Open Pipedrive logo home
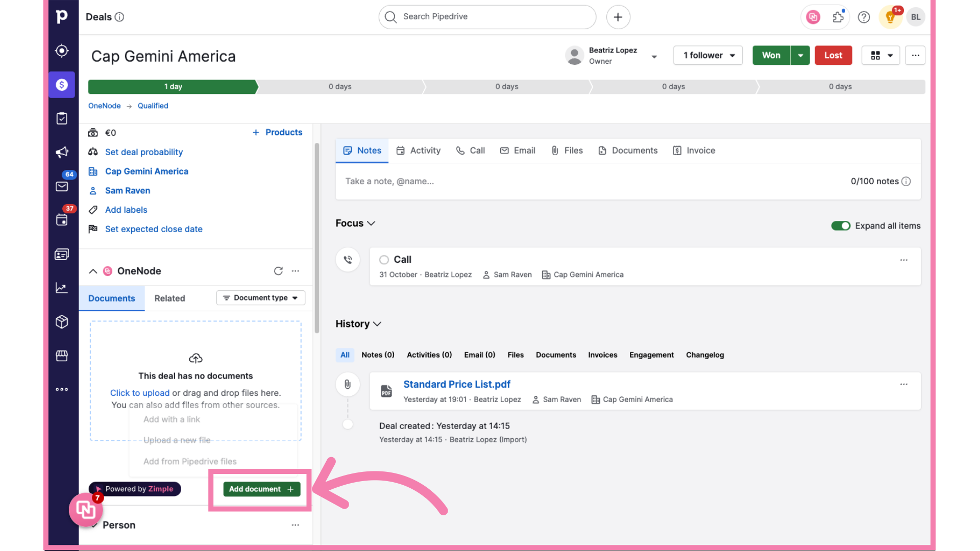The width and height of the screenshot is (980, 551). 62,17
